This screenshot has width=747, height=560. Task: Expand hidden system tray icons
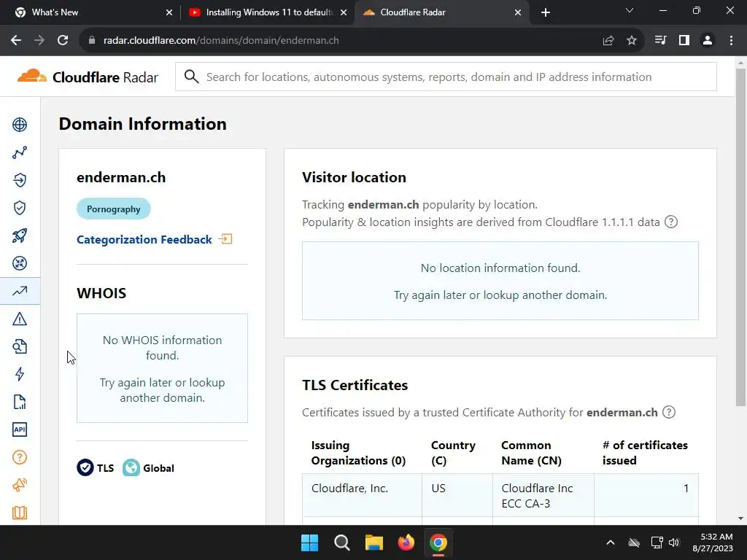pyautogui.click(x=611, y=542)
